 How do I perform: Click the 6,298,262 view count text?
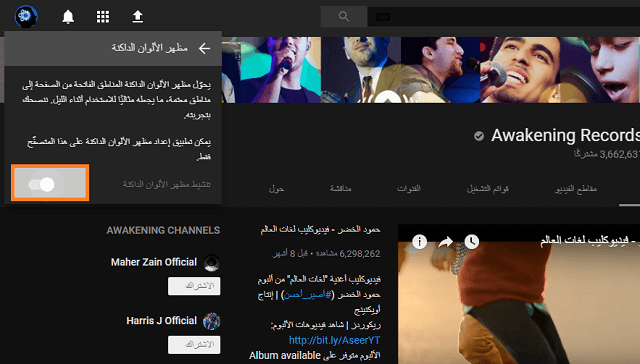pos(360,254)
